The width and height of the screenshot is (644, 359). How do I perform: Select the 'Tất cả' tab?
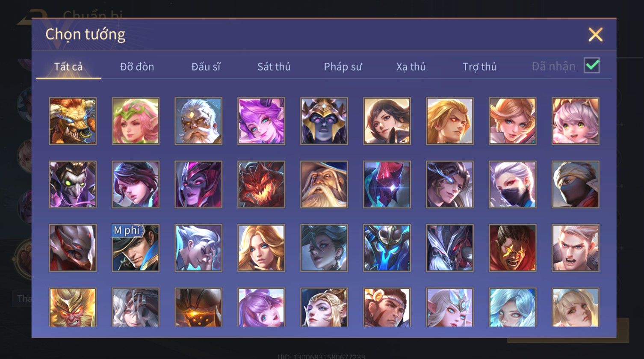pyautogui.click(x=68, y=67)
